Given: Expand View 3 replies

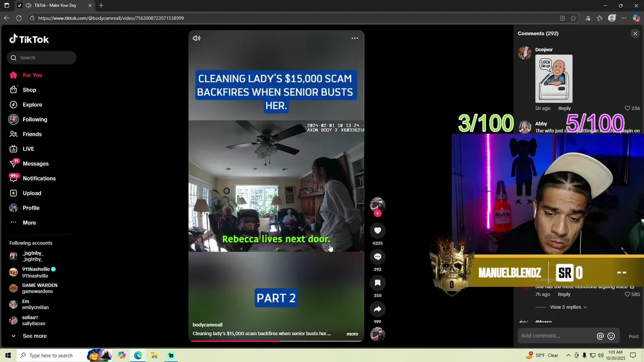Looking at the screenshot, I should [568, 307].
